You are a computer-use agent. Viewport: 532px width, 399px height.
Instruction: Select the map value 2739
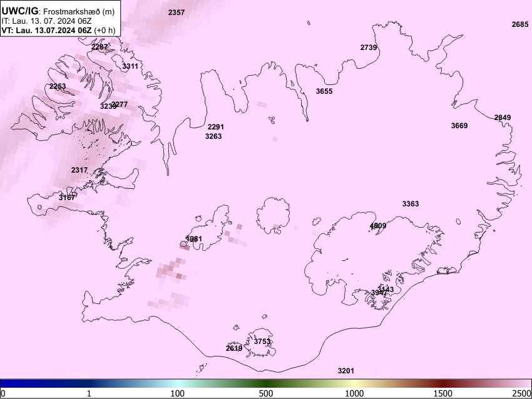coord(369,48)
